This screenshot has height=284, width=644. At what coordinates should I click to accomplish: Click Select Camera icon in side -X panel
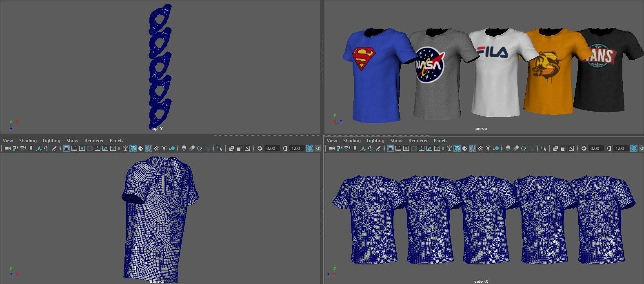click(331, 148)
